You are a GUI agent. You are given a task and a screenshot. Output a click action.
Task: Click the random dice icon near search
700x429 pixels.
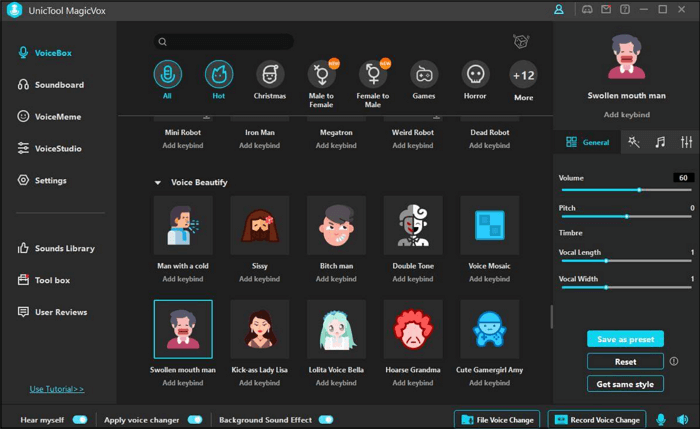(520, 42)
